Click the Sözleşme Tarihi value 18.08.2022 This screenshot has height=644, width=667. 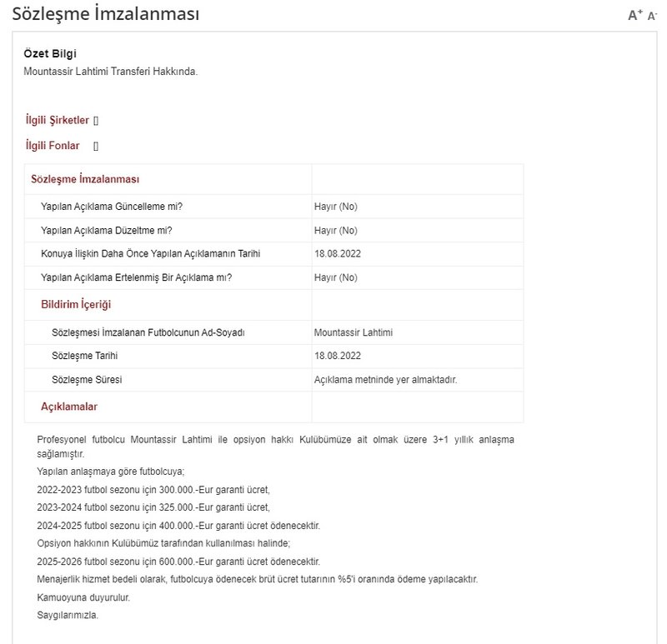[x=337, y=356]
